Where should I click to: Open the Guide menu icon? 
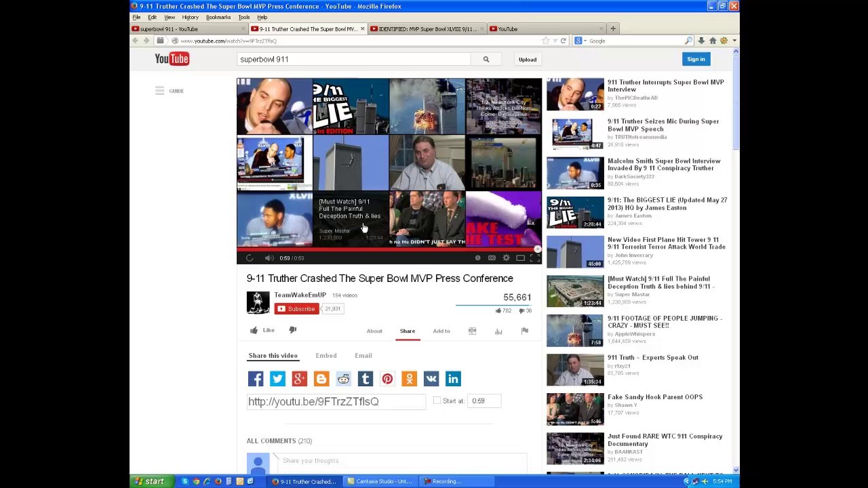point(159,91)
